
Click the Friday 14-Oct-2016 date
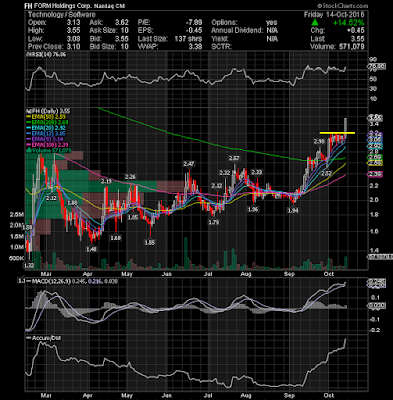(x=334, y=14)
